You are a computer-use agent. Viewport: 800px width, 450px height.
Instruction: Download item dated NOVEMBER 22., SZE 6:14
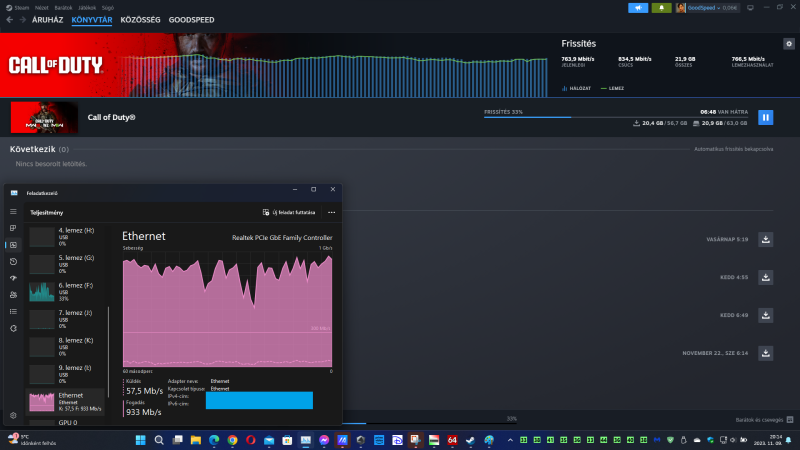coord(765,353)
